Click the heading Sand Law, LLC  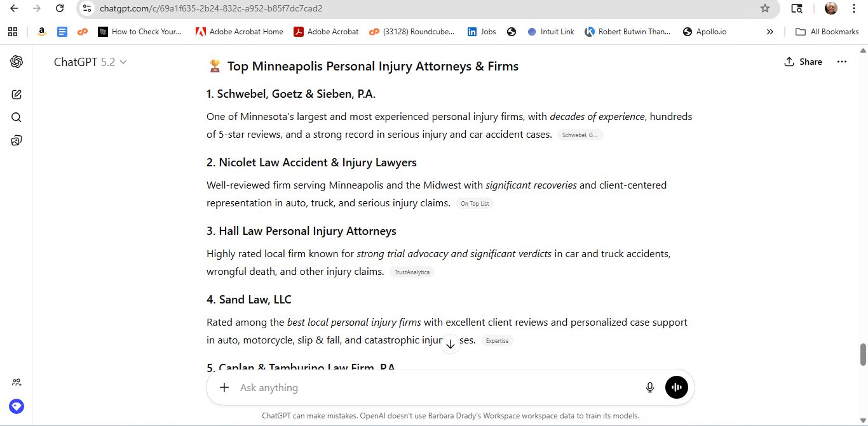(249, 300)
